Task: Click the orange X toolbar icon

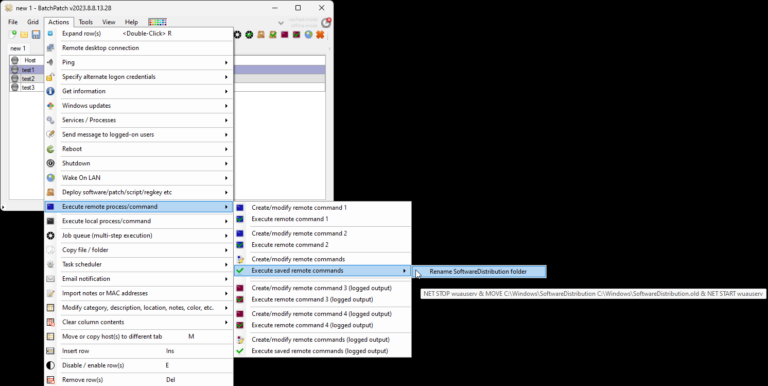Action: click(x=320, y=34)
